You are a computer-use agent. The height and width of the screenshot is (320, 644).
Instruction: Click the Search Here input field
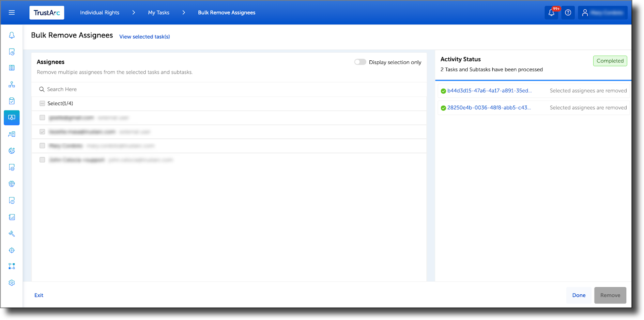(x=229, y=89)
